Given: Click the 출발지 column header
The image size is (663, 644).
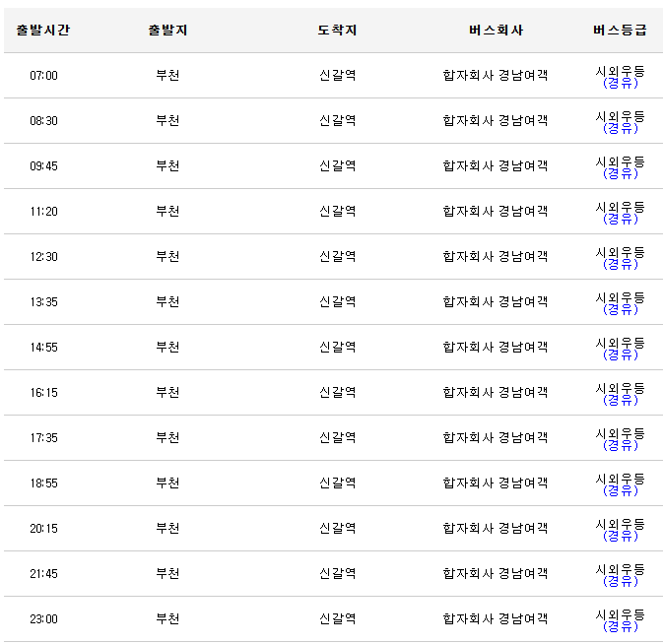Looking at the screenshot, I should (167, 30).
